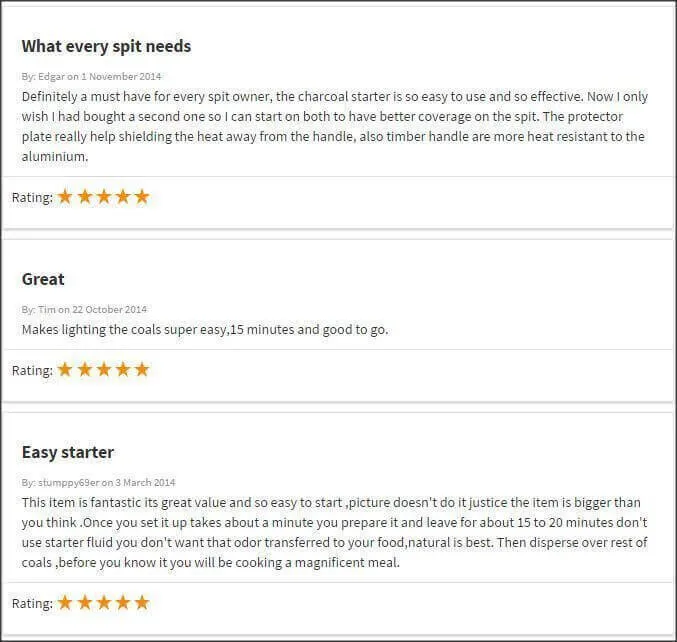Click the "What every spit needs" review title
This screenshot has width=677, height=642.
[106, 46]
